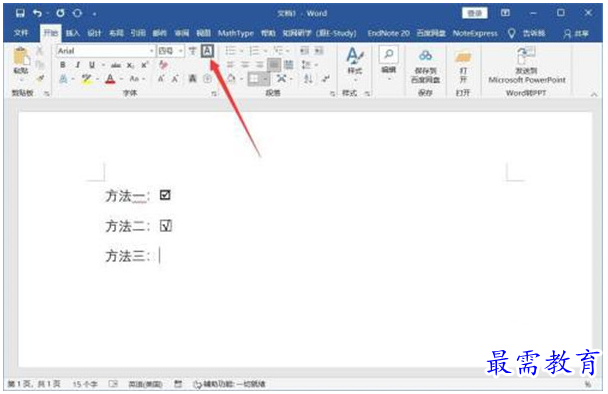Apply yellow text highlight color
This screenshot has height=394, width=608.
click(86, 79)
